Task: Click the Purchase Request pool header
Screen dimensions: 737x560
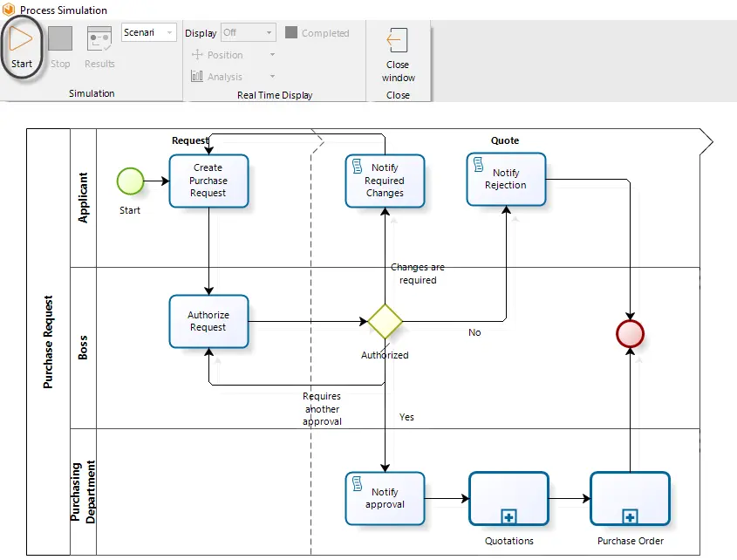Action: 49,342
